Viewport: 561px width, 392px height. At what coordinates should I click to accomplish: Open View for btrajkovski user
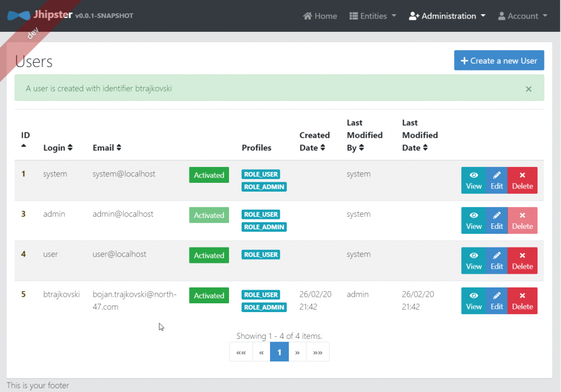point(473,301)
